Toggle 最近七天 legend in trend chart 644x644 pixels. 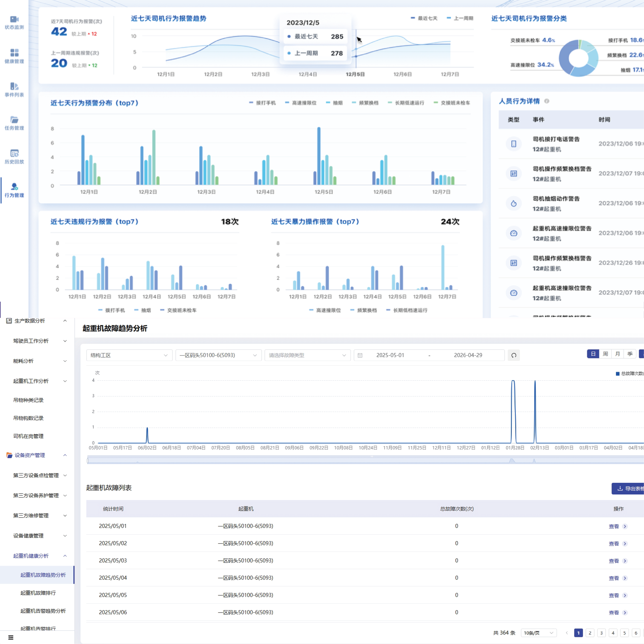click(424, 18)
